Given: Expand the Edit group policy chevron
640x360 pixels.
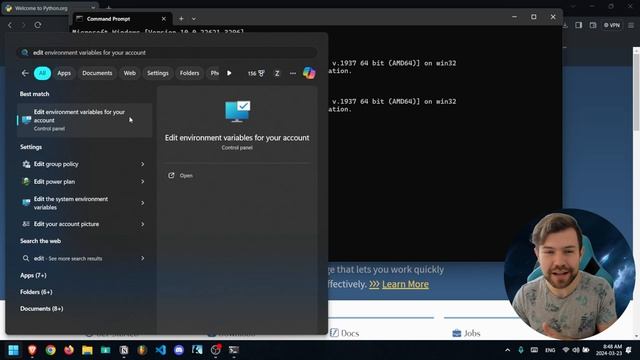Looking at the screenshot, I should tap(142, 164).
